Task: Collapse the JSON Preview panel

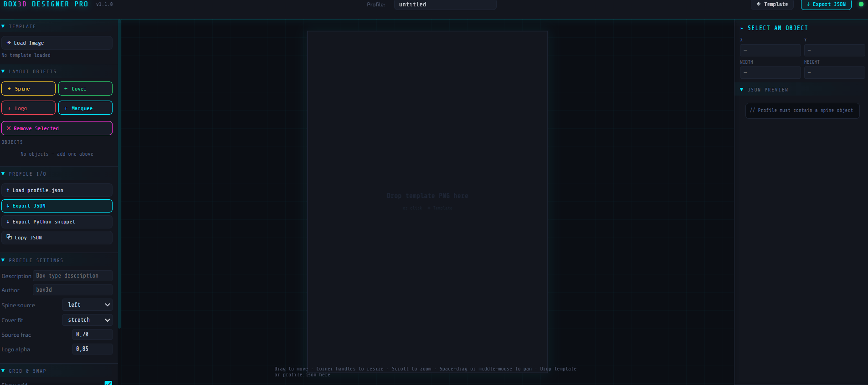Action: click(x=742, y=90)
